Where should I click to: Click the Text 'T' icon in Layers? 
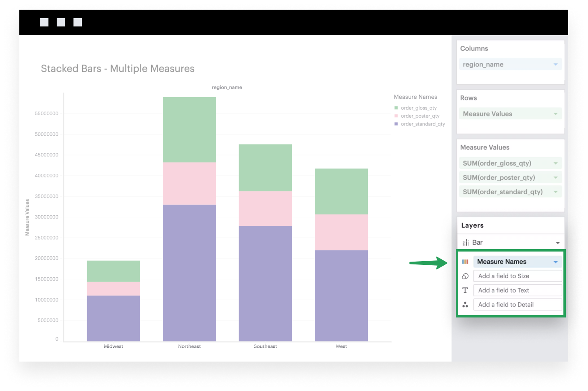pos(465,290)
